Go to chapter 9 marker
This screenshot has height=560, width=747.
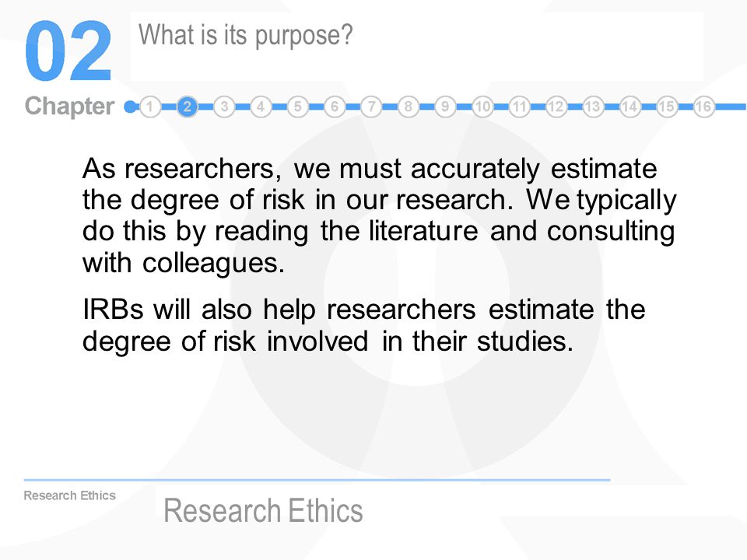[445, 107]
